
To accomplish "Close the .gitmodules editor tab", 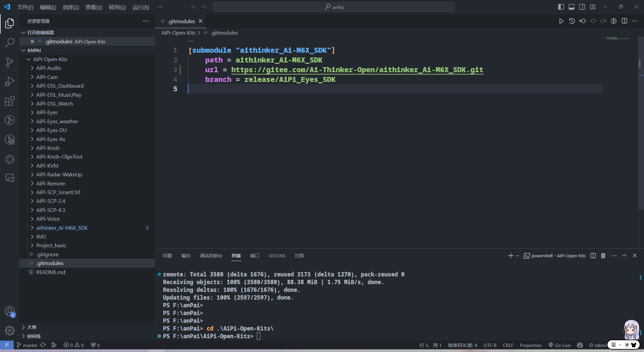I will 201,21.
